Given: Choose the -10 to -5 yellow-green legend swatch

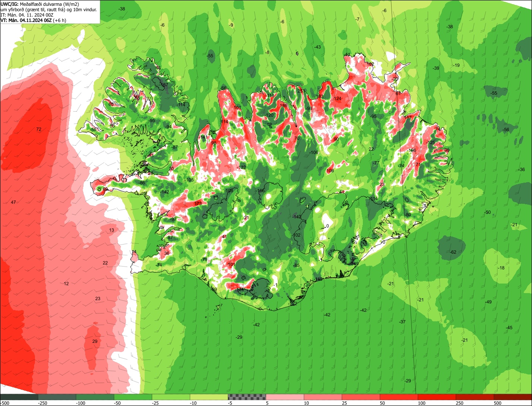Looking at the screenshot, I should click(209, 397).
